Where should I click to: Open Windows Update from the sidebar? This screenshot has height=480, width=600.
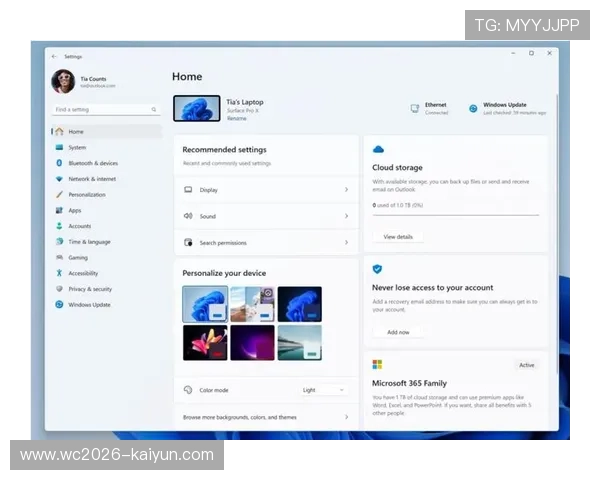pos(89,305)
